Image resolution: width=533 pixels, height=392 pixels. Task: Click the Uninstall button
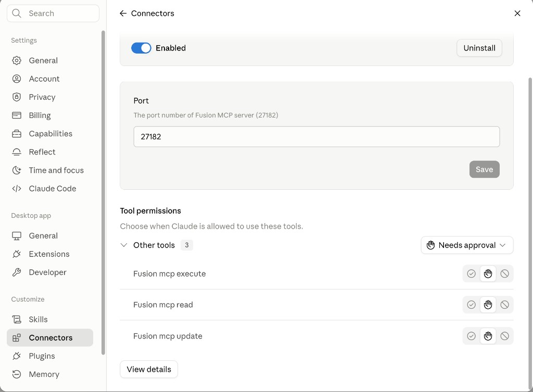479,48
